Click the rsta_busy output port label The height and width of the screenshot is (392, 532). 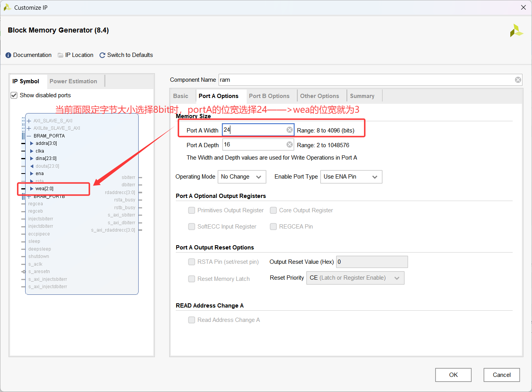point(125,200)
